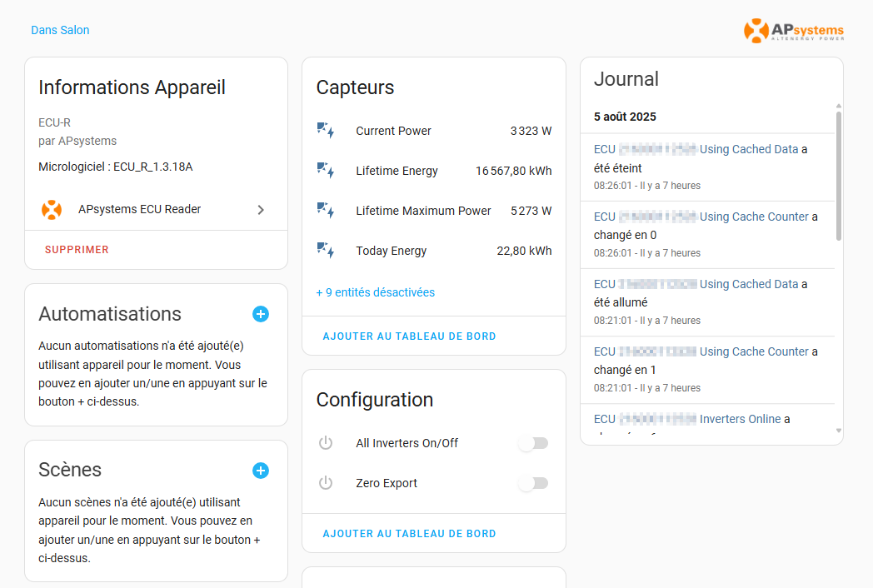Screen dimensions: 873x588
Task: Open the Today Energy entity row
Action: coord(434,252)
